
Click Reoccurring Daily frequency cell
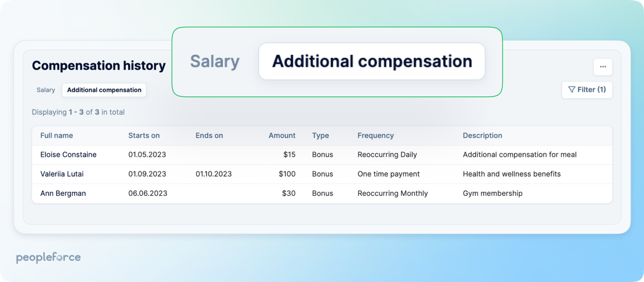[x=387, y=155]
